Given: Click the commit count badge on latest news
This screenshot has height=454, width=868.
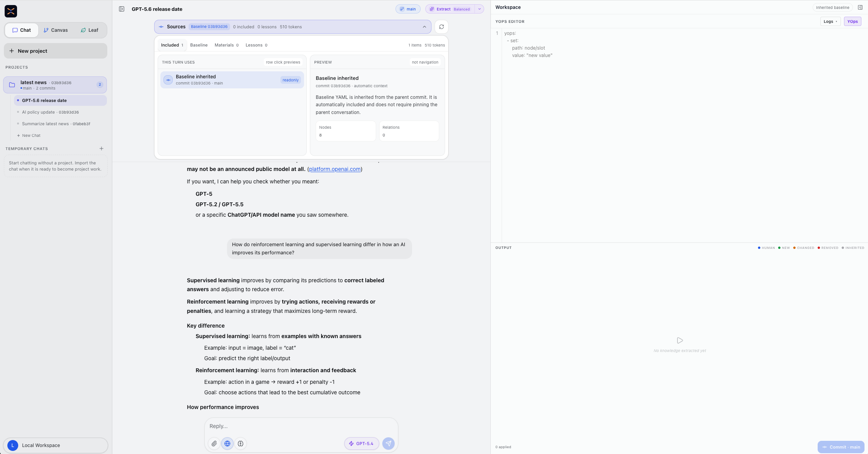Looking at the screenshot, I should point(100,85).
